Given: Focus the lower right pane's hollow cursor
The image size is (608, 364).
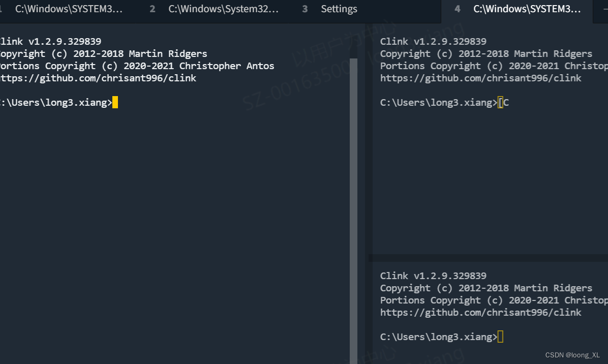Looking at the screenshot, I should [x=501, y=337].
